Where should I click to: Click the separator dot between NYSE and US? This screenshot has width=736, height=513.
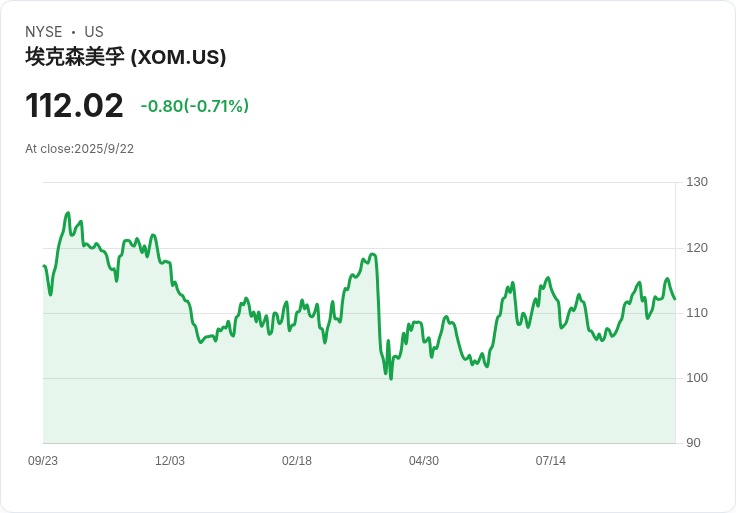click(73, 32)
